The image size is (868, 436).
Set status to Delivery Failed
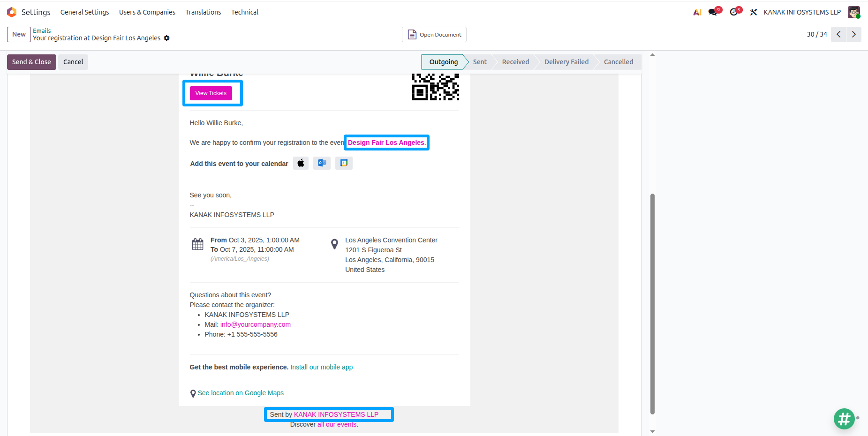pos(566,62)
